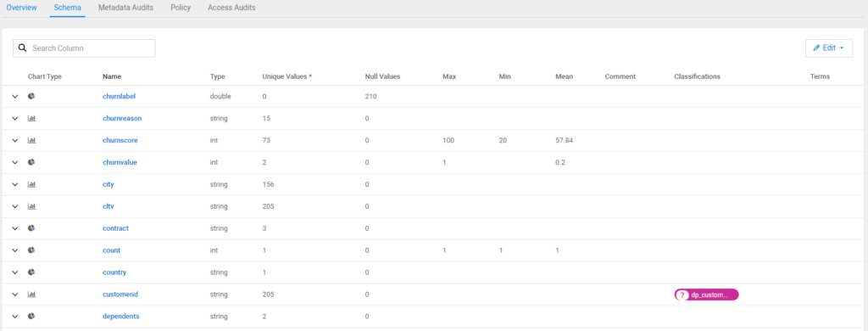Click the Null Values column header
Viewport: 868px width, 331px height.
(382, 76)
